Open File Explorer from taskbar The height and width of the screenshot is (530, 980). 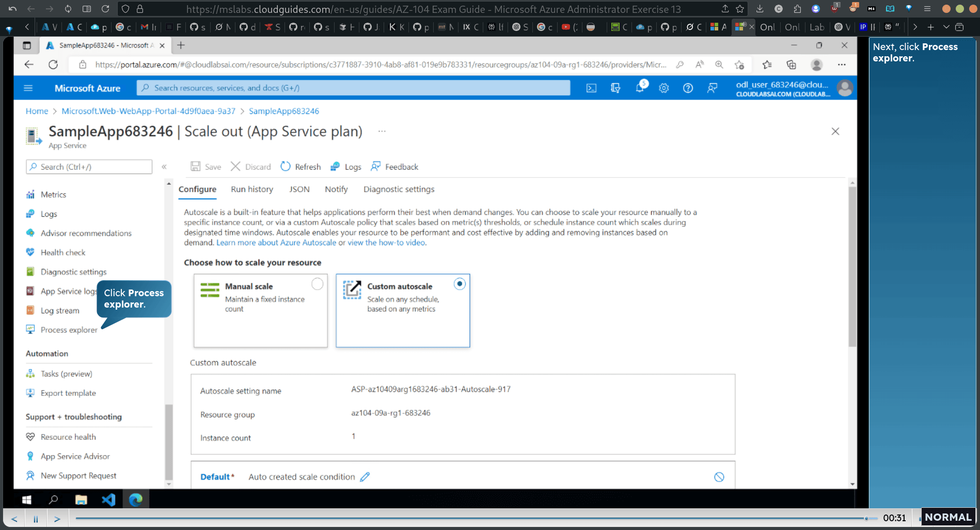[x=81, y=500]
